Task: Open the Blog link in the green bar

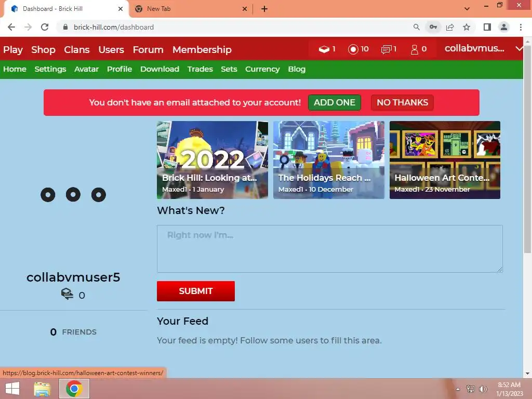Action: (297, 69)
